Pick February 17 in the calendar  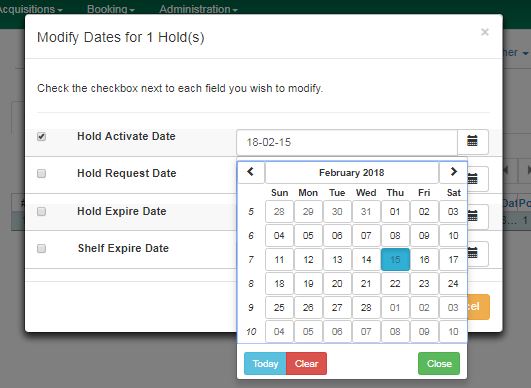coord(453,260)
